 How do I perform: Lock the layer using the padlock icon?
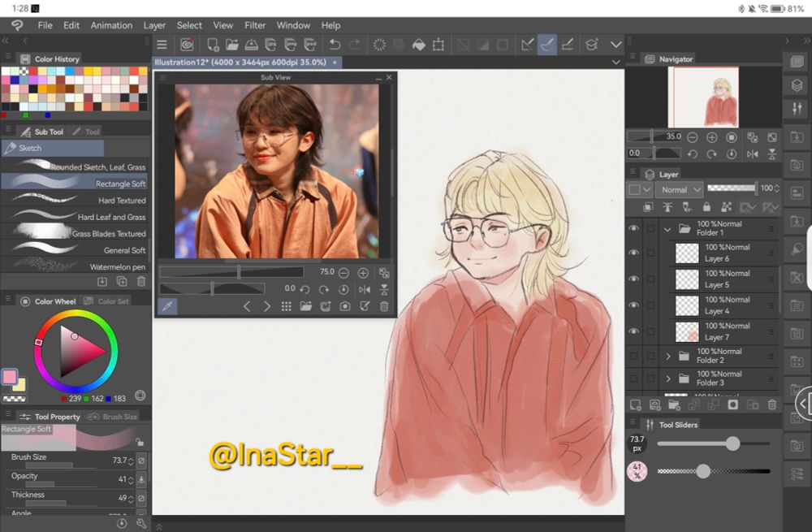(706, 207)
